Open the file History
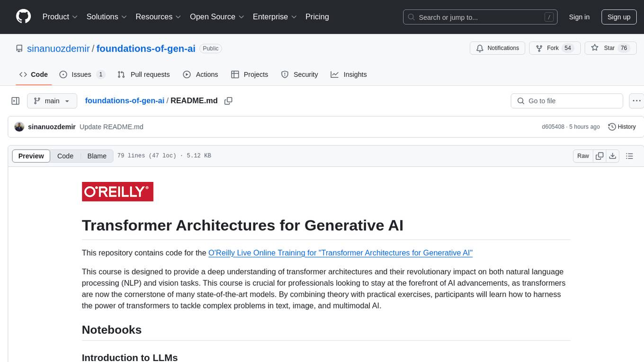This screenshot has width=644, height=362. click(622, 127)
